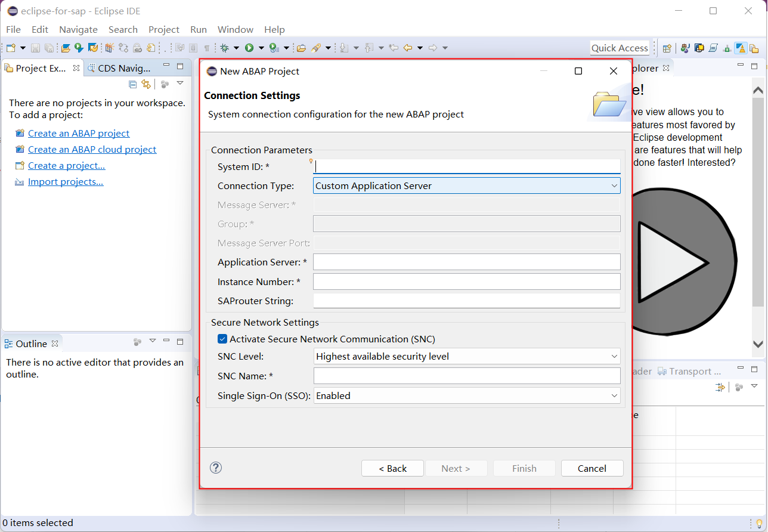Click the Open ABAP Development Object icon
Viewport: 768px width, 532px height.
pos(66,48)
